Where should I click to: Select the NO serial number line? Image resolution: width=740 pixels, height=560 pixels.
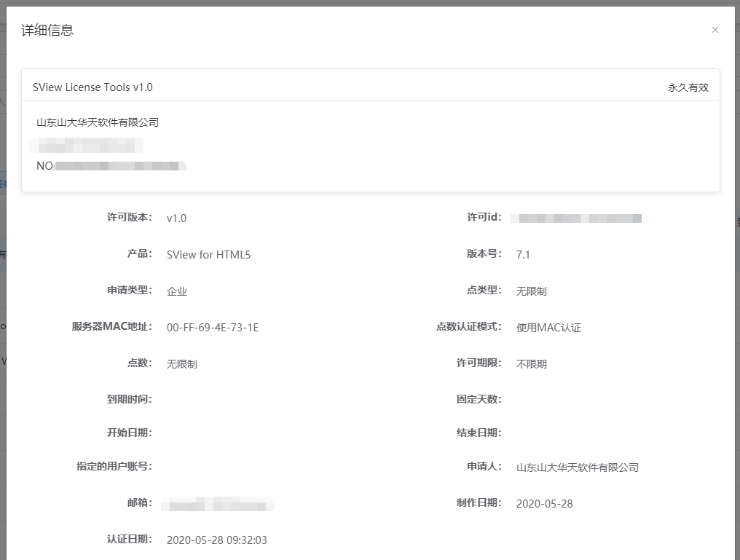[x=111, y=165]
